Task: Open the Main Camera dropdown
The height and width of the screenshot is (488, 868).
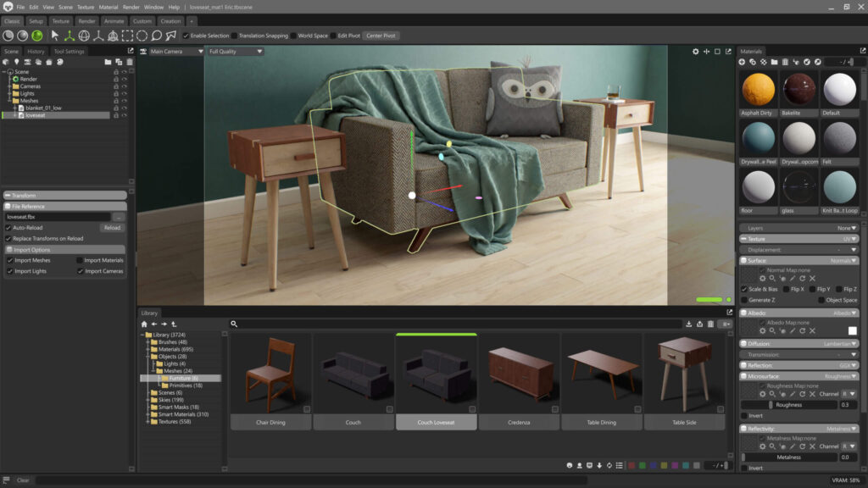Action: (x=175, y=52)
